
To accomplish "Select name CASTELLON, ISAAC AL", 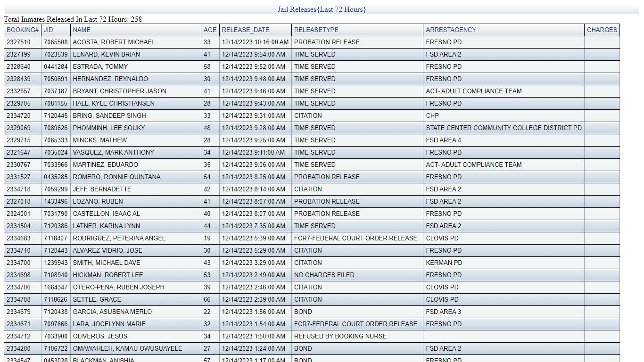I will 107,214.
